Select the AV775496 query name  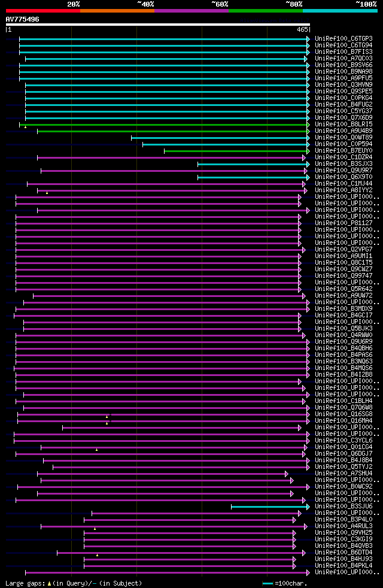pyautogui.click(x=23, y=19)
